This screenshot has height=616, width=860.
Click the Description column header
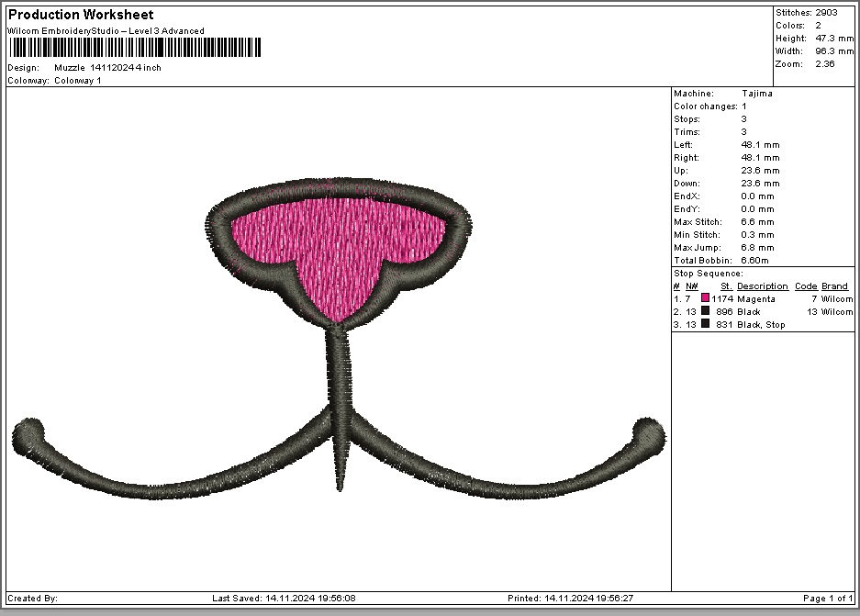[762, 286]
